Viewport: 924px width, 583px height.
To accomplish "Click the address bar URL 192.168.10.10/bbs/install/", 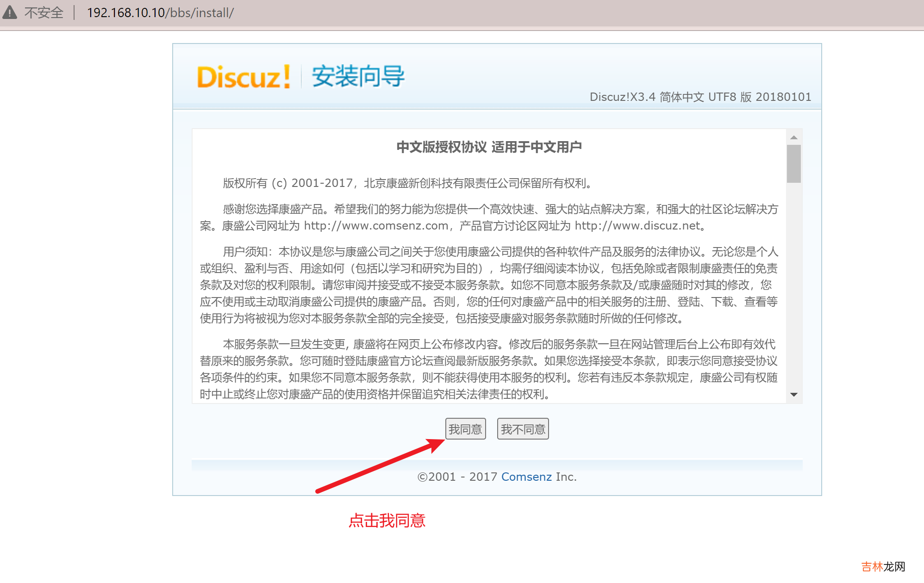I will pos(160,12).
